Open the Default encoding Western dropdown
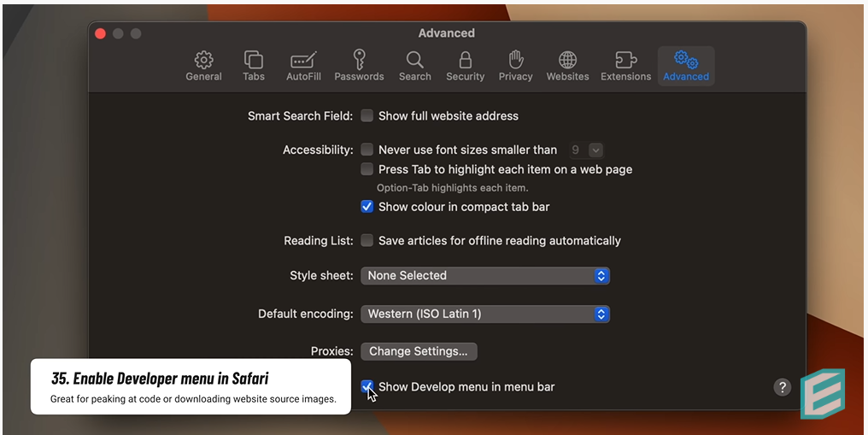Screen dimensions: 868x435 tap(485, 314)
